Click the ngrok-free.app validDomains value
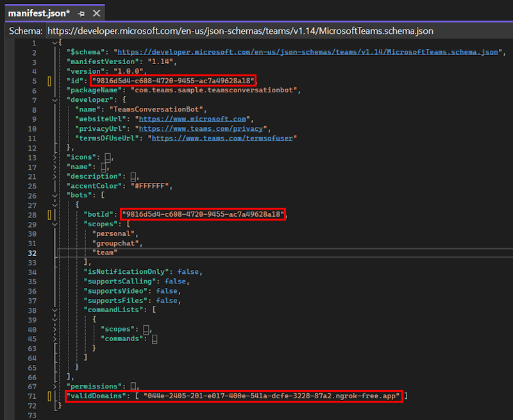The width and height of the screenshot is (513, 420). click(x=271, y=396)
